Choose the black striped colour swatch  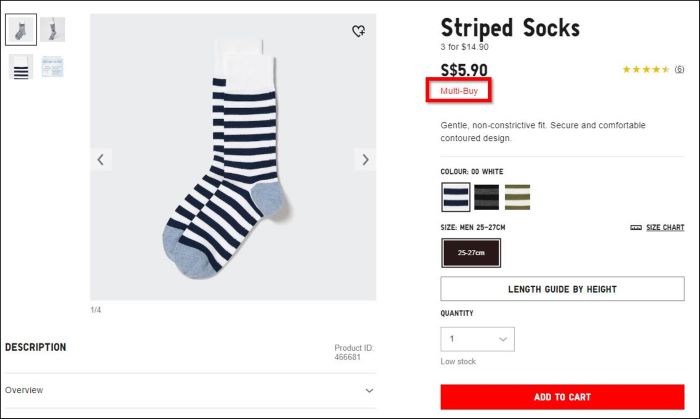pos(487,197)
